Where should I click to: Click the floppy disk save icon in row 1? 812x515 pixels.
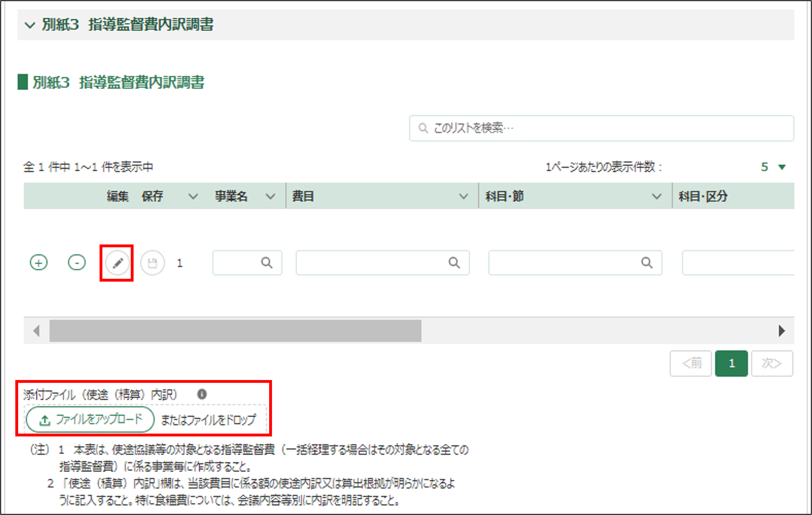tap(152, 263)
